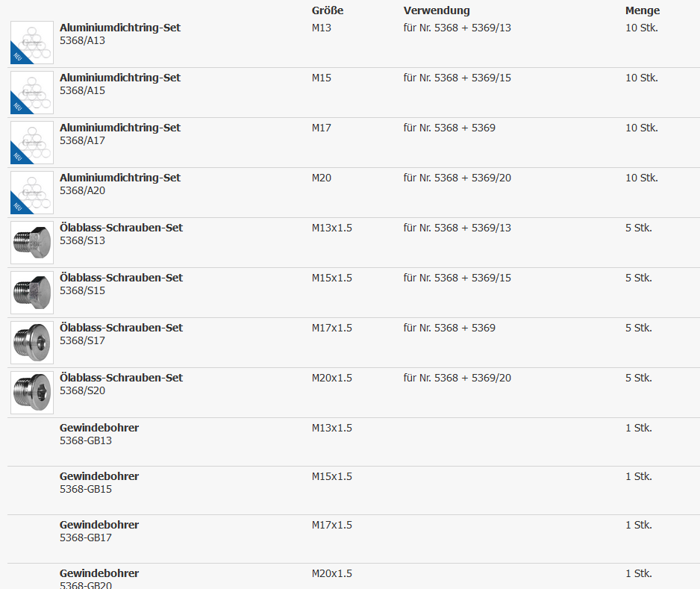Click the 5368/A17 product thumbnail
Image resolution: width=700 pixels, height=589 pixels.
[x=32, y=143]
